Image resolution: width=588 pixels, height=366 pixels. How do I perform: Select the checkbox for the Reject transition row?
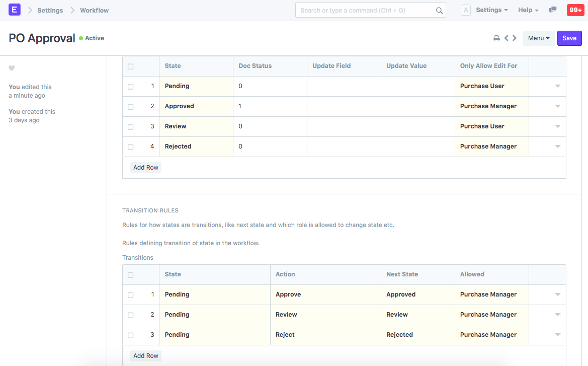pyautogui.click(x=131, y=335)
